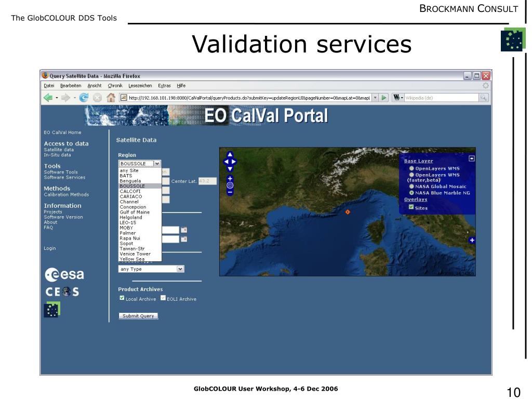Open the product type 'any Type' dropdown
Image resolution: width=532 pixels, height=399 pixels.
tap(151, 269)
